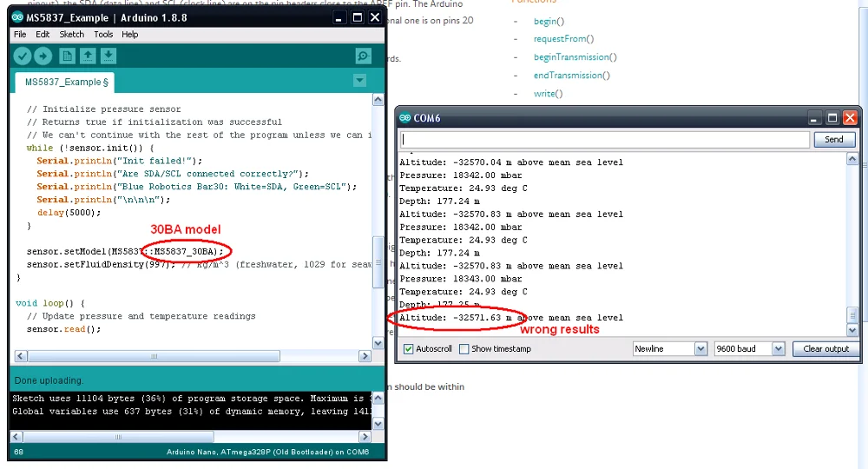Click console horizontal scroll right arrow
The height and width of the screenshot is (469, 868).
[365, 437]
